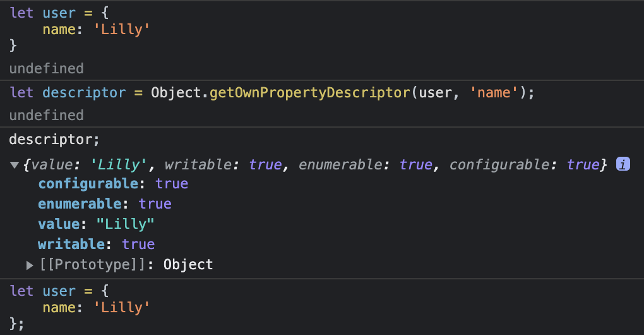Click the true value beside writable key
This screenshot has height=335, width=644.
point(138,244)
